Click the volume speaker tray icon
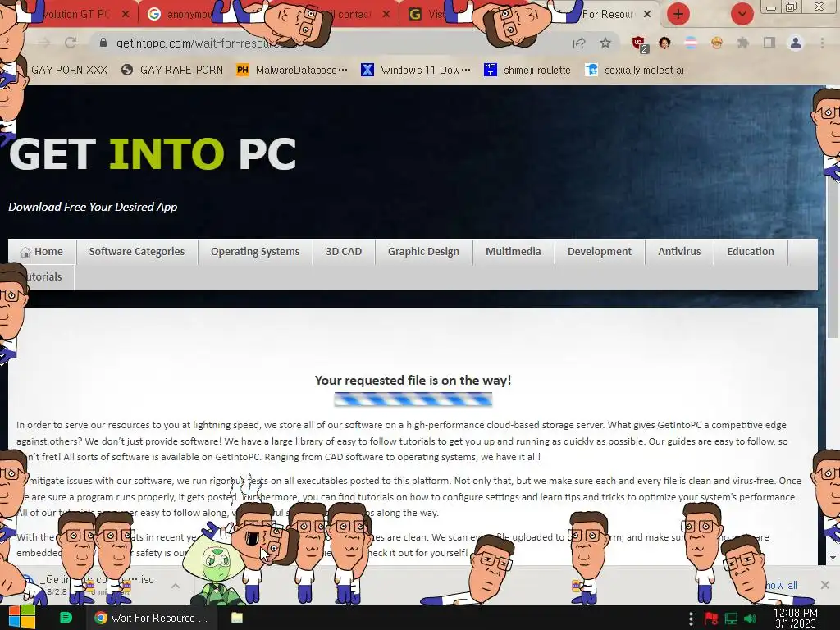 pos(750,619)
